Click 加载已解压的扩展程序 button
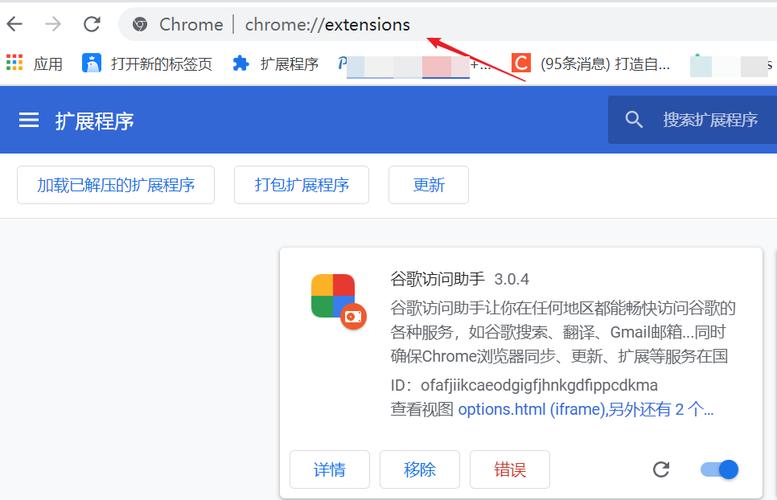Screen dimensions: 777x500 click(116, 185)
